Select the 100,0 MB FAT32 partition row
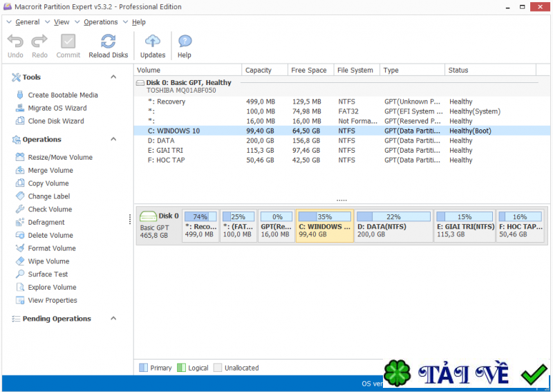 [x=341, y=111]
